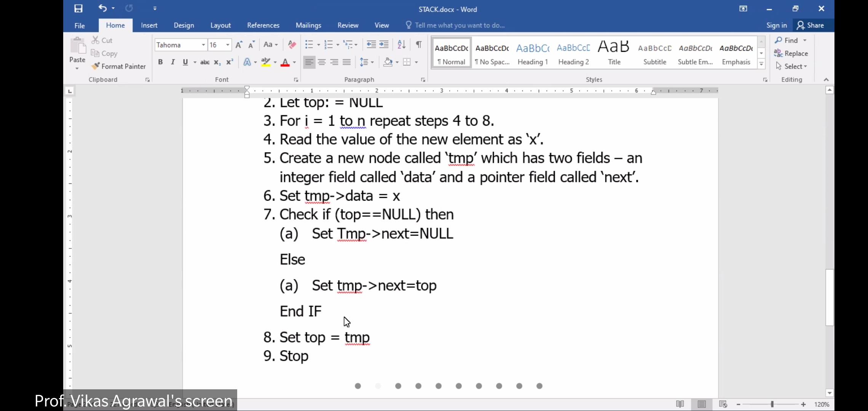Click the Sort A-Z icon
The height and width of the screenshot is (411, 868).
401,45
